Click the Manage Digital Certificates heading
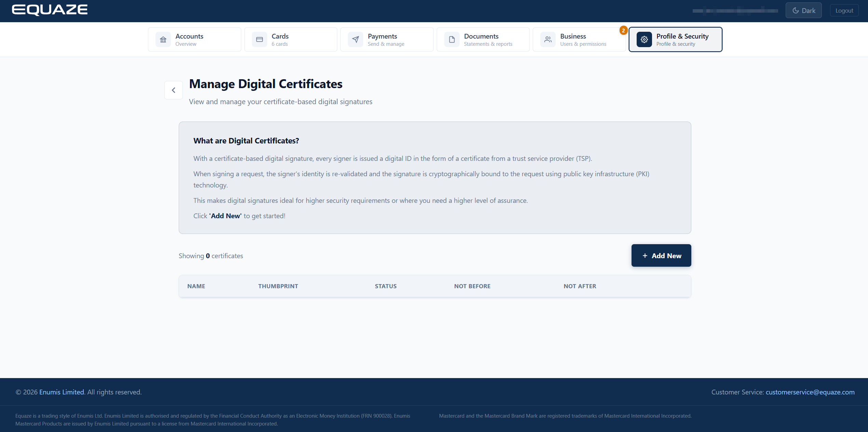The height and width of the screenshot is (432, 868). point(266,84)
